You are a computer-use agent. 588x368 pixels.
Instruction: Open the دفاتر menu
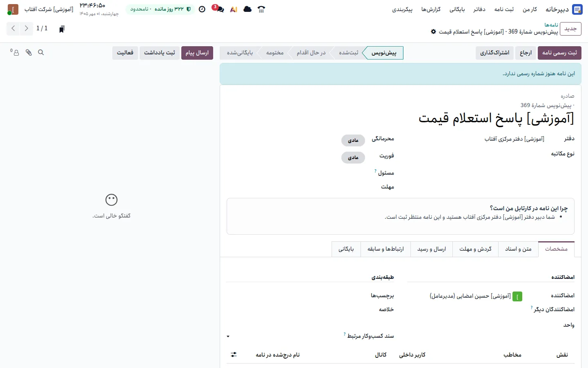tap(479, 9)
